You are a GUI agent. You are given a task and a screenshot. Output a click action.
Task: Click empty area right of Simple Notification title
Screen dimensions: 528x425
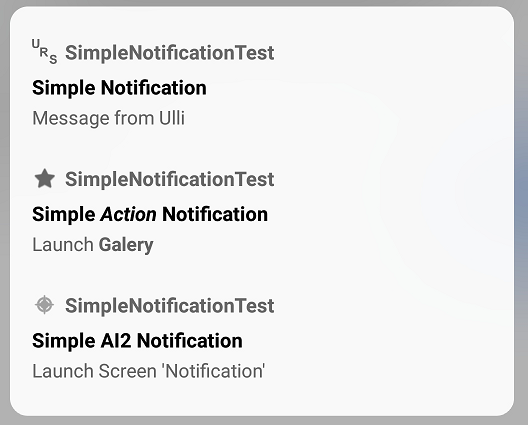tap(337, 88)
